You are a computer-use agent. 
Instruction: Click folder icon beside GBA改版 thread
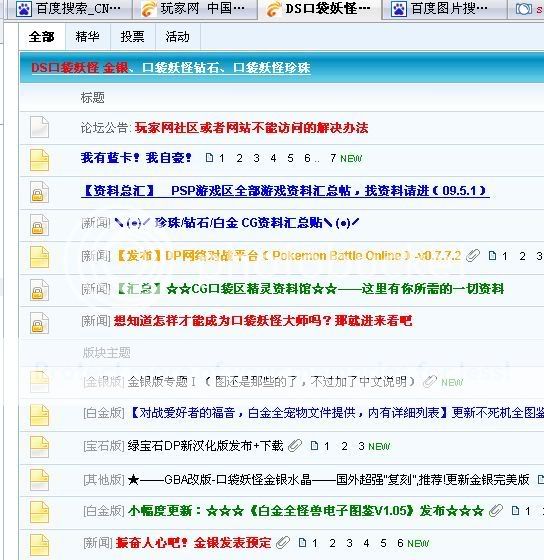(39, 480)
